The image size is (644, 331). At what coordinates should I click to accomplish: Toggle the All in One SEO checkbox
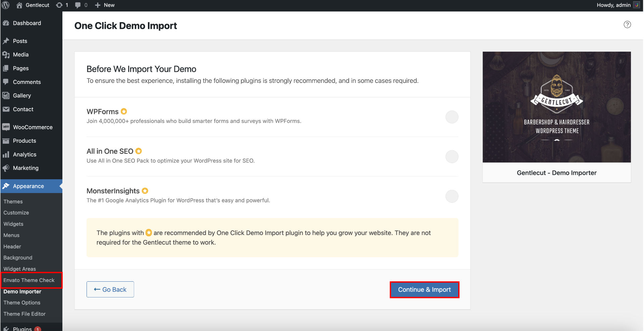[451, 157]
